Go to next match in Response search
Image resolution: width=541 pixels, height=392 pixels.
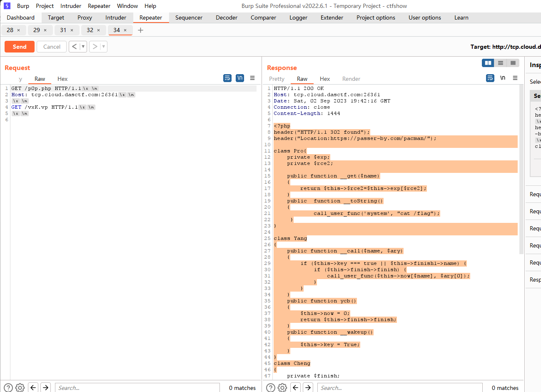coord(308,387)
